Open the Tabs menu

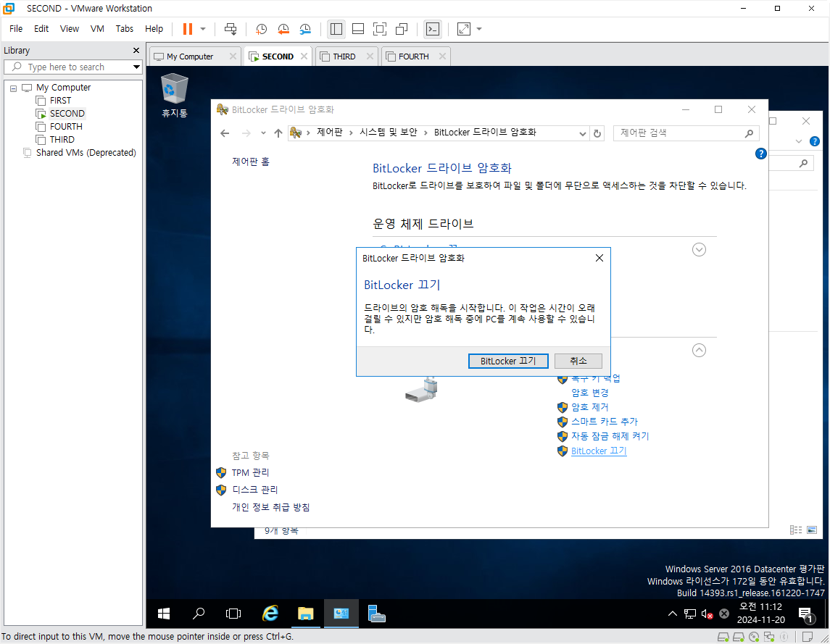point(125,28)
